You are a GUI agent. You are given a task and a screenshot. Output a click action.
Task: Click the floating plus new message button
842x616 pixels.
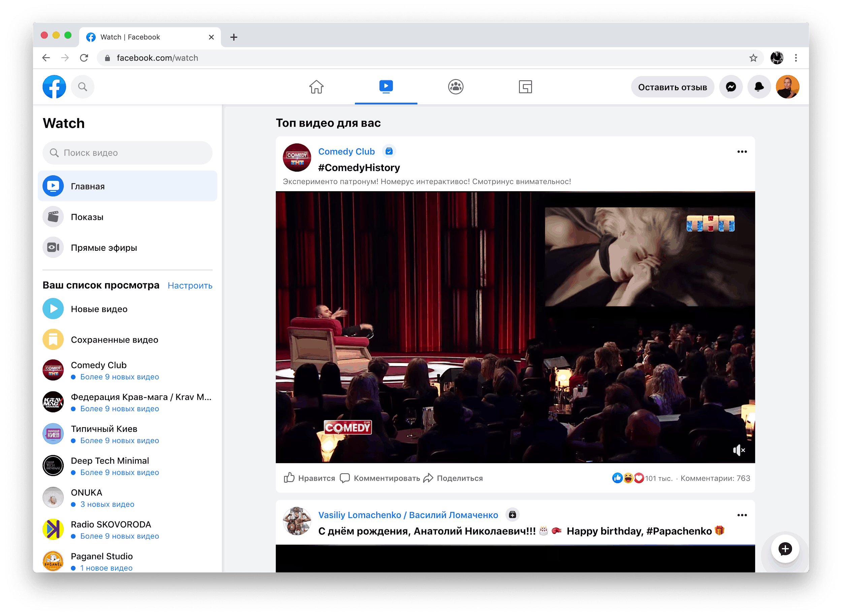coord(785,549)
